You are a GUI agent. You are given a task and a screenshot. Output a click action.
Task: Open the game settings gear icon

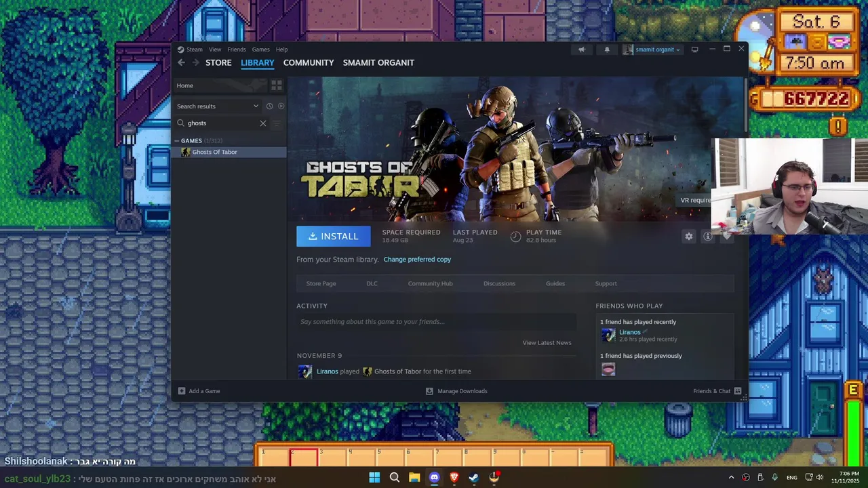(x=689, y=237)
